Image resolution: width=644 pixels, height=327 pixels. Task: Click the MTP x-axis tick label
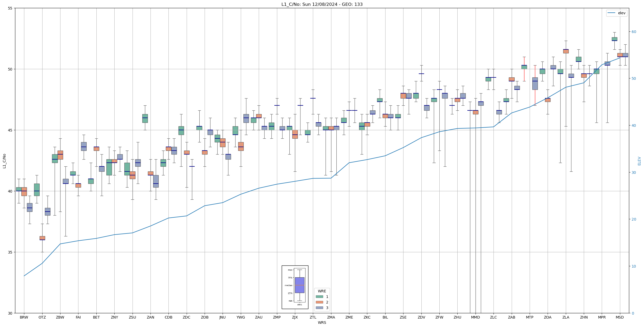click(530, 317)
